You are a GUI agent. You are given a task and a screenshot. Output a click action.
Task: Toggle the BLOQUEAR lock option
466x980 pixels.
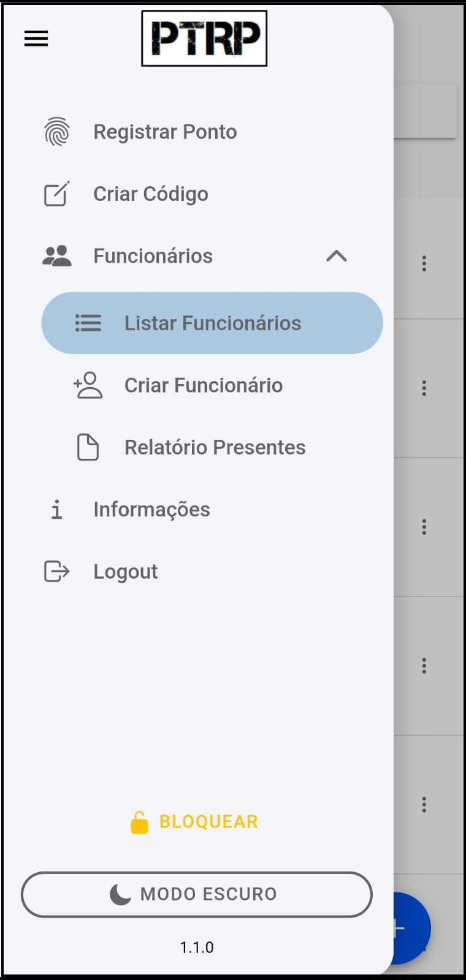coord(194,822)
